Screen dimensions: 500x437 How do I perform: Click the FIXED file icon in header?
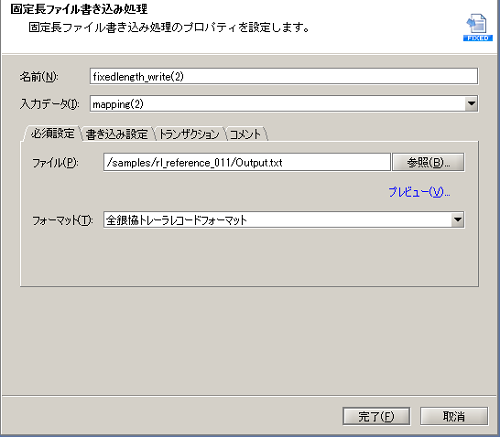(x=478, y=28)
